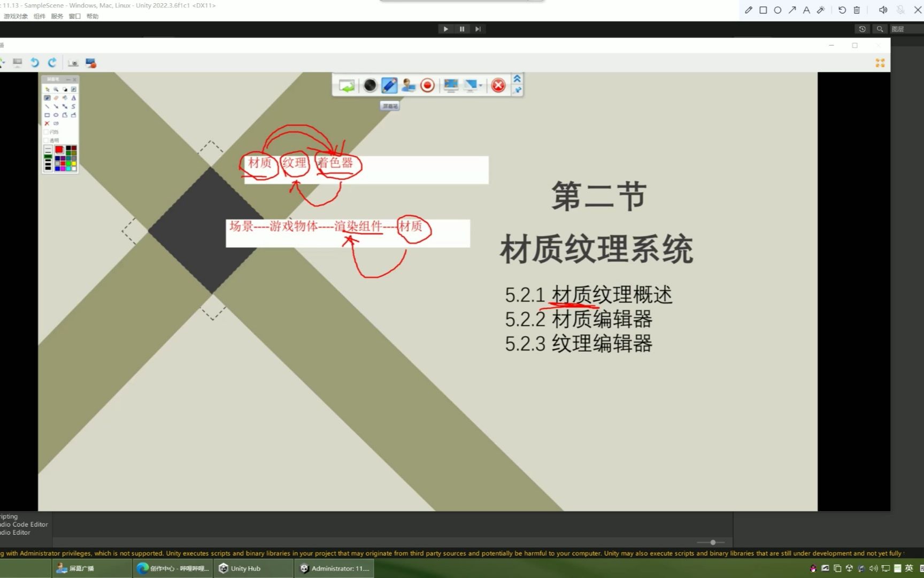The height and width of the screenshot is (578, 924).
Task: Open the 游戏对象 menu
Action: (16, 16)
